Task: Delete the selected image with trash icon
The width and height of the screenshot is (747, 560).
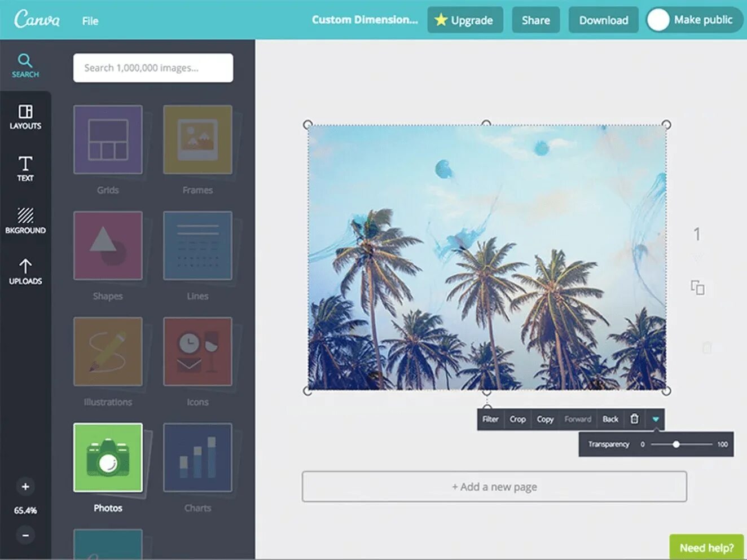Action: point(634,419)
